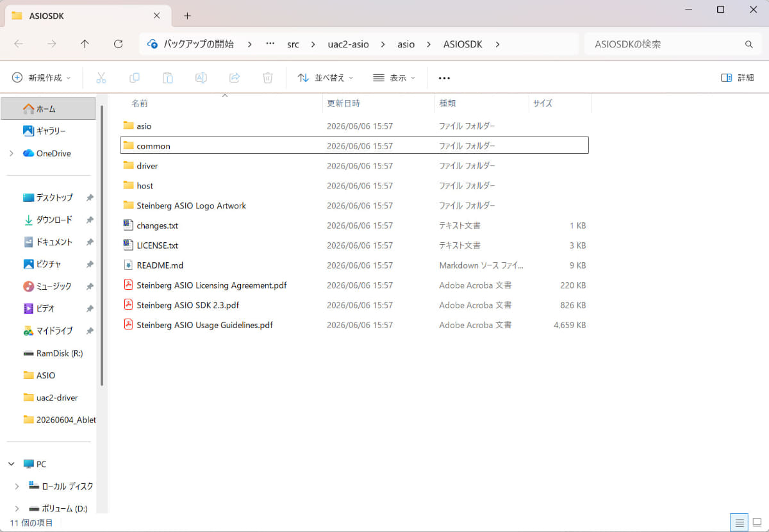Sort by Type column header
Screen dimensions: 769x532
pyautogui.click(x=447, y=103)
